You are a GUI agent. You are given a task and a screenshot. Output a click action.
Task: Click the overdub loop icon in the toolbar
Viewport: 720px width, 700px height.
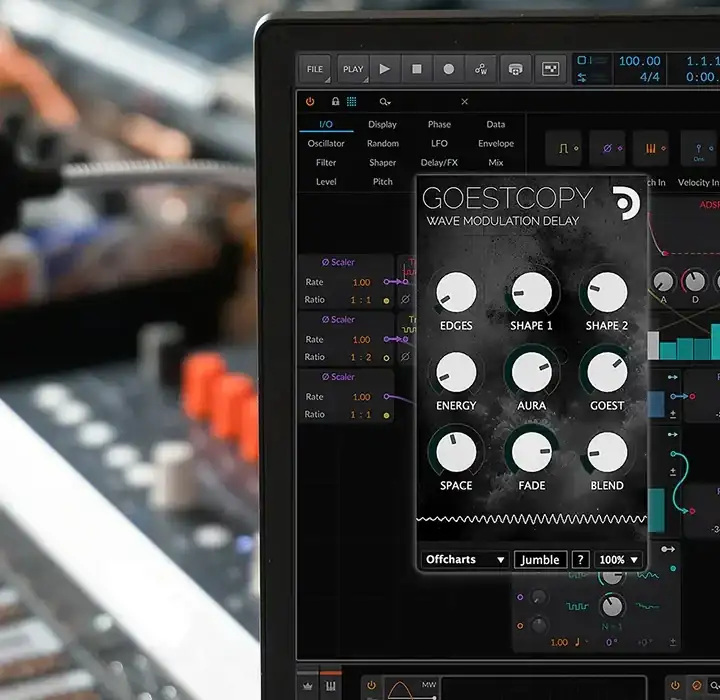point(516,69)
